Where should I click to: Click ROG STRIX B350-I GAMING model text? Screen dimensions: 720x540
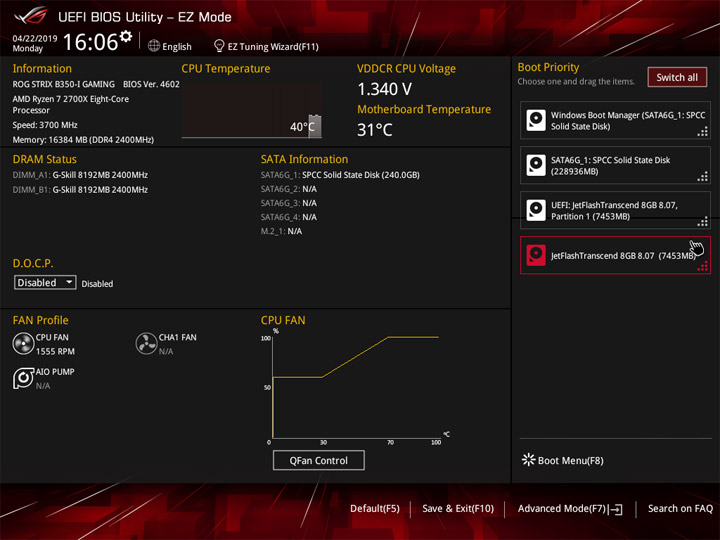64,84
